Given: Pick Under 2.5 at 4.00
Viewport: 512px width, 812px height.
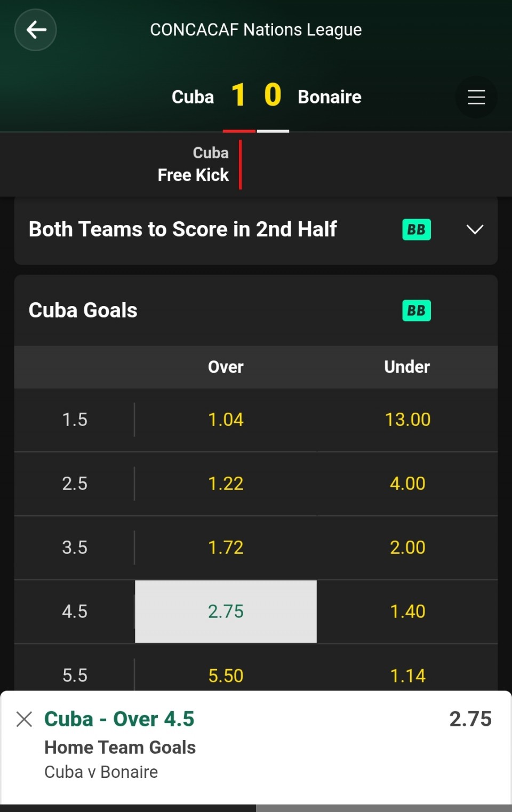Looking at the screenshot, I should [x=407, y=484].
